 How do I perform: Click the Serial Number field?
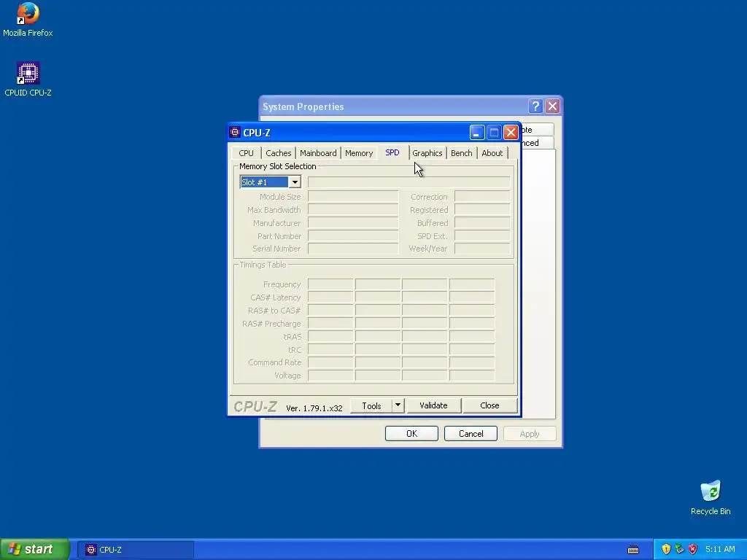pos(353,248)
